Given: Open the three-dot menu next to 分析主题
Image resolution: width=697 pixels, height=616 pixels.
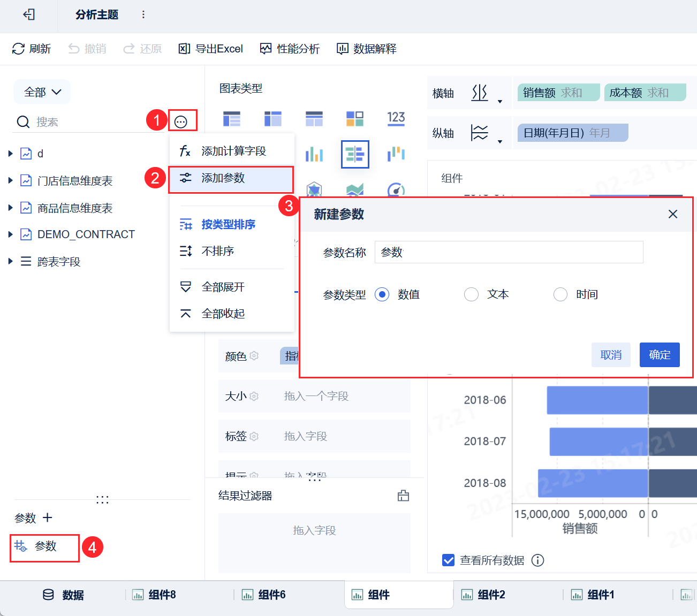Looking at the screenshot, I should [x=143, y=14].
